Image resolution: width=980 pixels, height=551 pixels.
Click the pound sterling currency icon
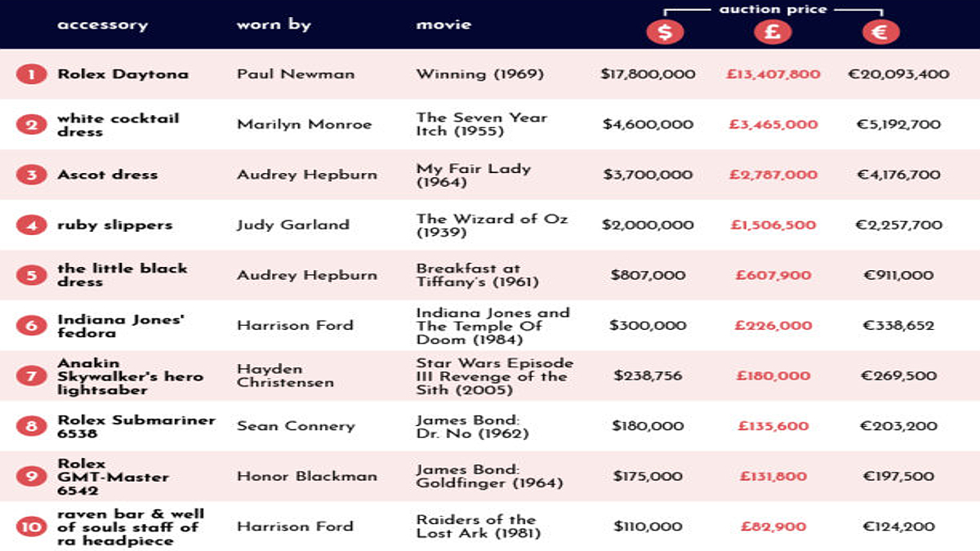773,32
